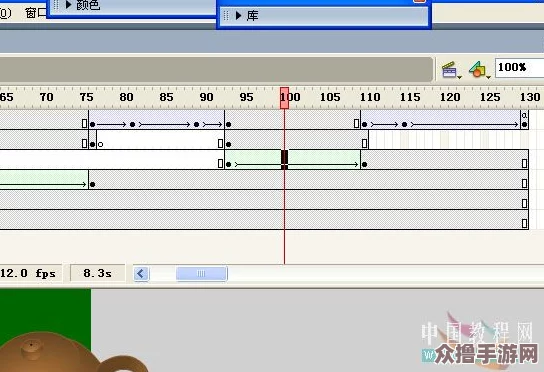Open the Edit Scene clapperboard icon
Screen dimensions: 544x372
tap(450, 70)
